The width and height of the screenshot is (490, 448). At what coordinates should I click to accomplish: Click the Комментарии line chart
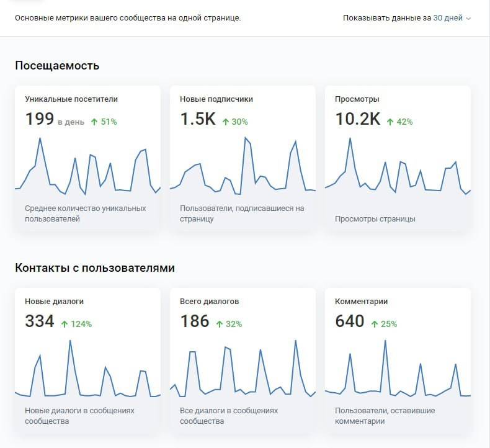point(398,369)
